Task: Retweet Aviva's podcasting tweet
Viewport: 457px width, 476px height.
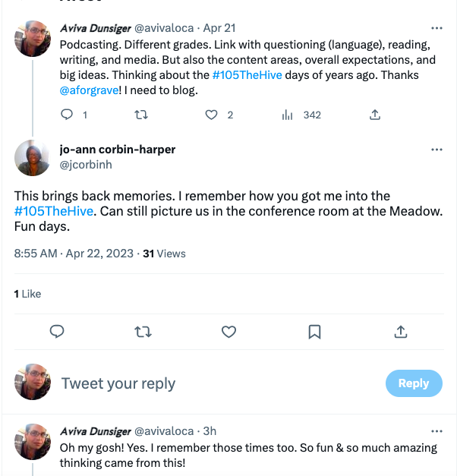Action: (x=140, y=115)
